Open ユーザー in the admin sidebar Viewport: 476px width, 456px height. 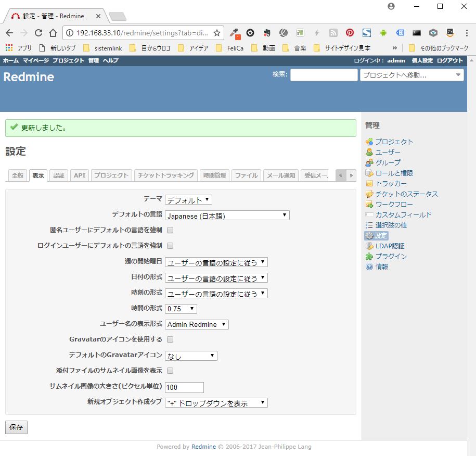(x=388, y=152)
